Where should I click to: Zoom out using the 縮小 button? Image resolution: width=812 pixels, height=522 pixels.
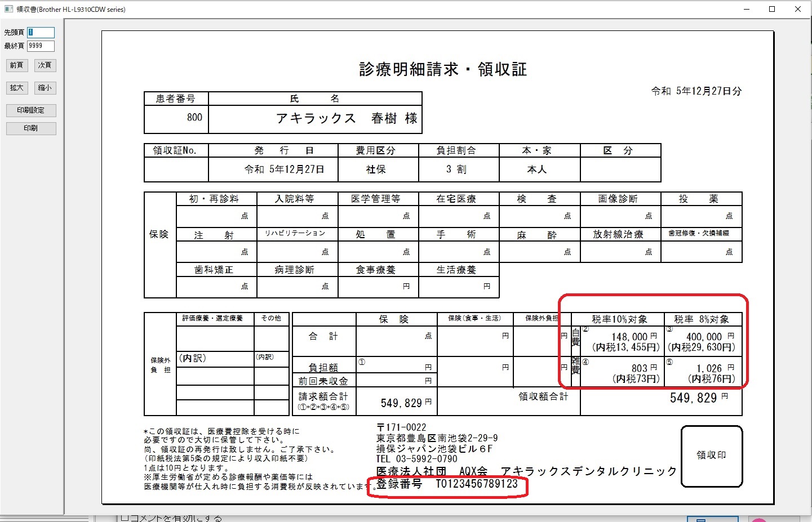[x=45, y=88]
